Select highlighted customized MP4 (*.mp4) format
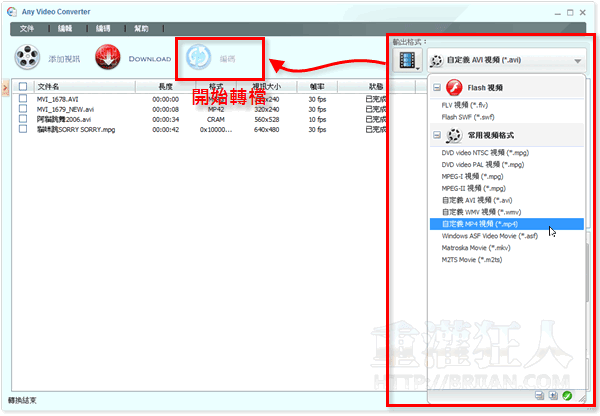Image resolution: width=600 pixels, height=416 pixels. coord(507,224)
